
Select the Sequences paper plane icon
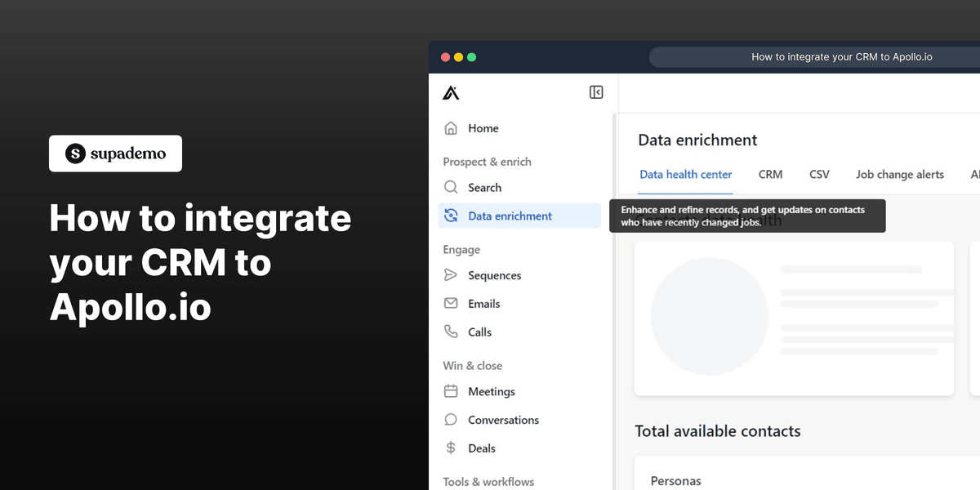(451, 275)
